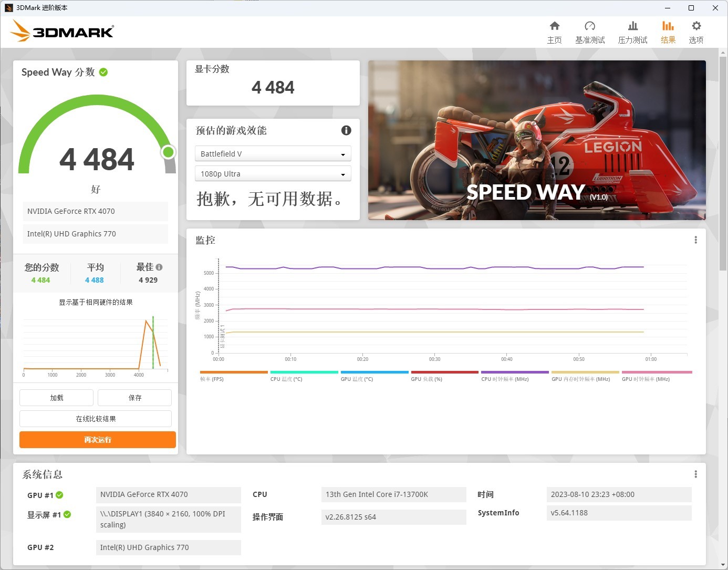Viewport: 728px width, 570px height.
Task: Click the 显示基于相同硬件的结果 label
Action: coord(96,302)
